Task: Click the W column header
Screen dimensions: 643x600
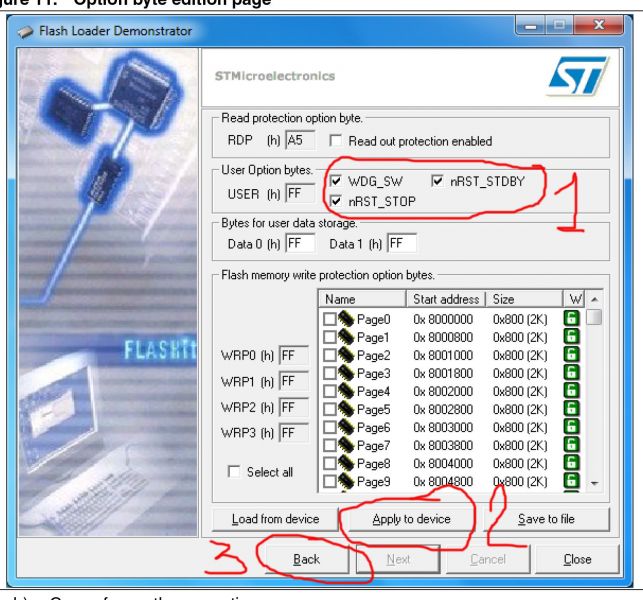Action: [x=575, y=299]
